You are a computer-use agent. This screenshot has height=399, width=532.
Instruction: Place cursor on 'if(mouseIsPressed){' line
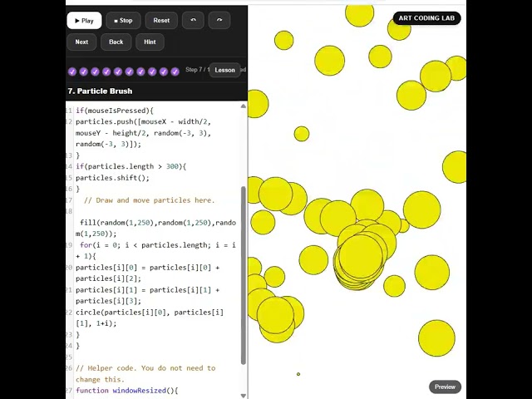(115, 111)
